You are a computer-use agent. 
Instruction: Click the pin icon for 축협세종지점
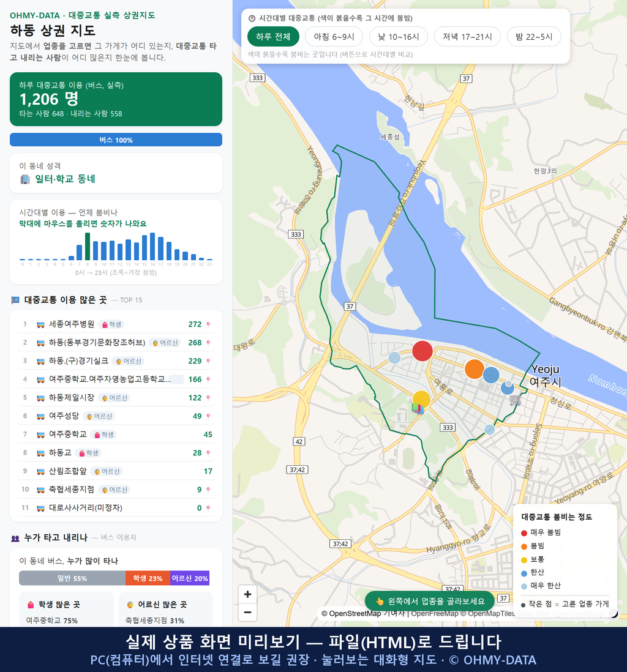[208, 490]
